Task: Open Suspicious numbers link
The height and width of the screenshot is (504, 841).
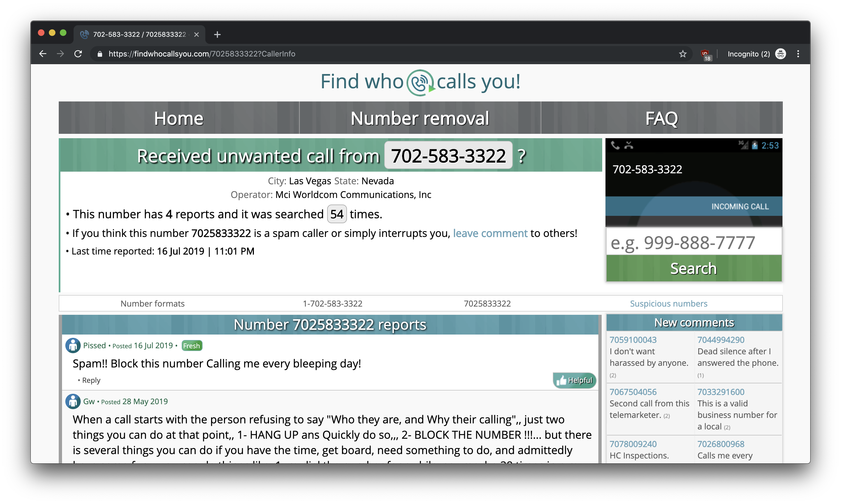Action: (668, 304)
